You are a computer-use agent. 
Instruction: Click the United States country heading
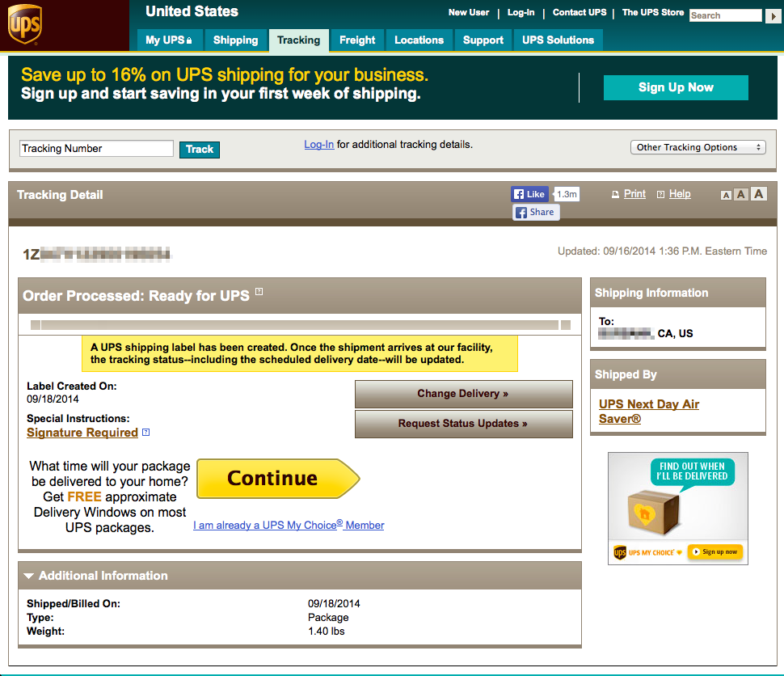pos(192,11)
